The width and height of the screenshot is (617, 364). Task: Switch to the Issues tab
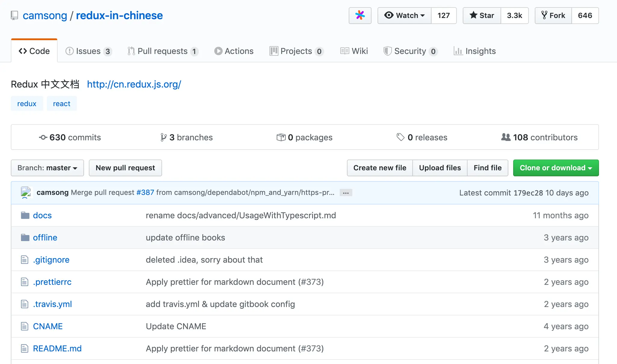(88, 51)
